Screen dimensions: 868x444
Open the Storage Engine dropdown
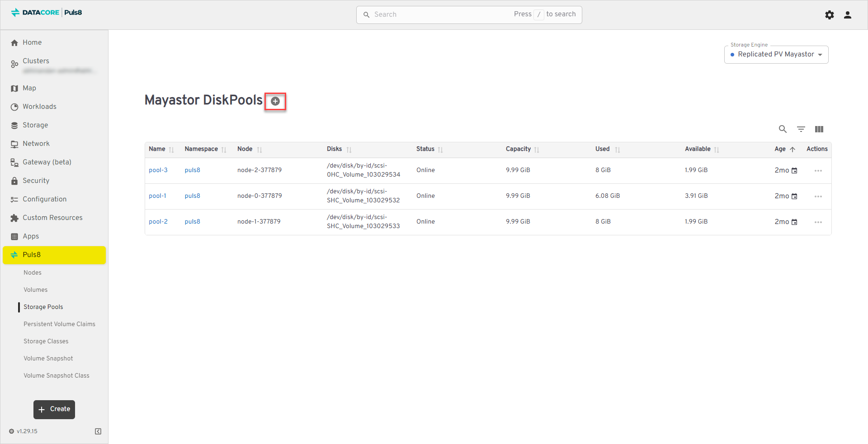[776, 55]
